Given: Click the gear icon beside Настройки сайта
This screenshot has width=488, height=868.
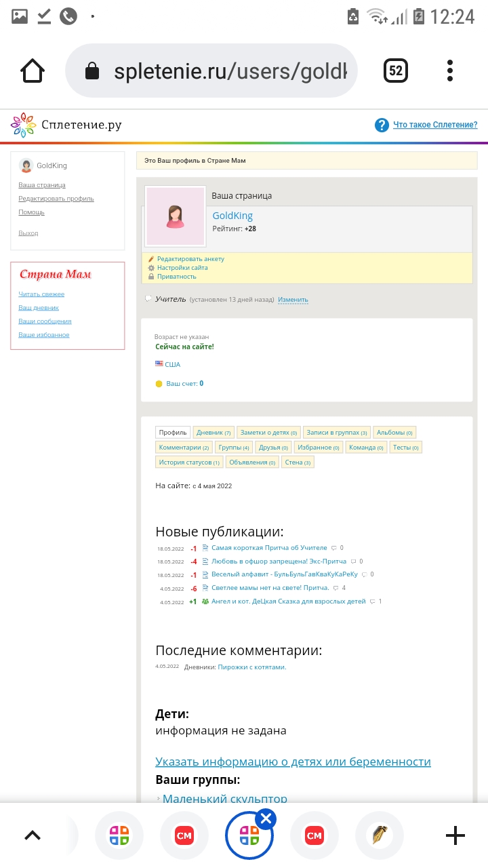Looking at the screenshot, I should [151, 268].
